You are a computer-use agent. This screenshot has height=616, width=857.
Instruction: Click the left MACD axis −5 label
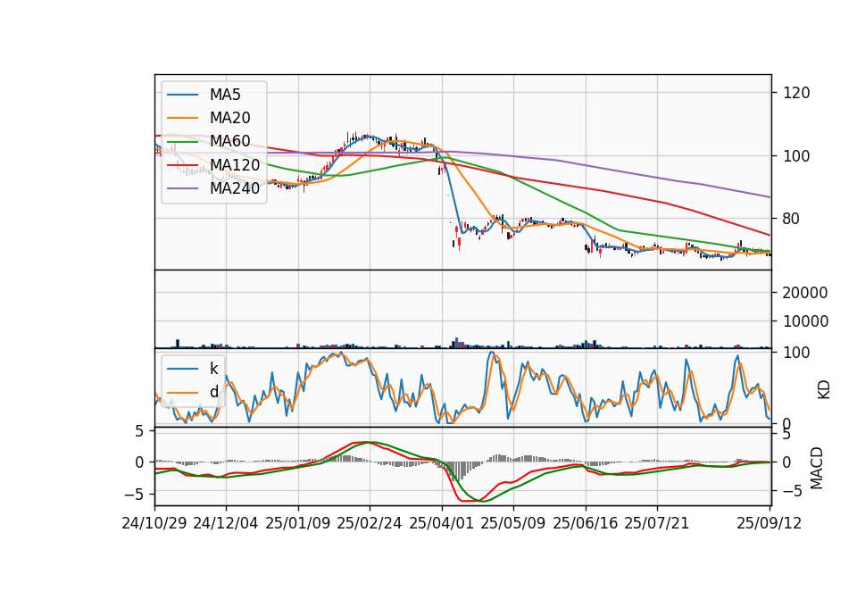(x=133, y=494)
